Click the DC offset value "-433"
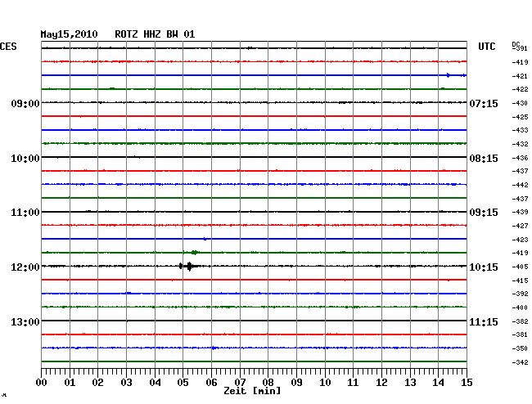Screen dimensions: 532x404 pyautogui.click(x=520, y=130)
